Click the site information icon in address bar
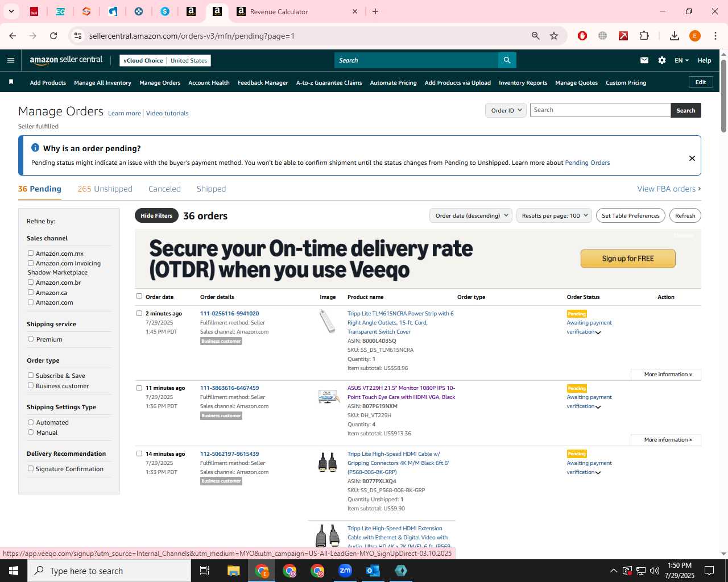 coord(78,36)
